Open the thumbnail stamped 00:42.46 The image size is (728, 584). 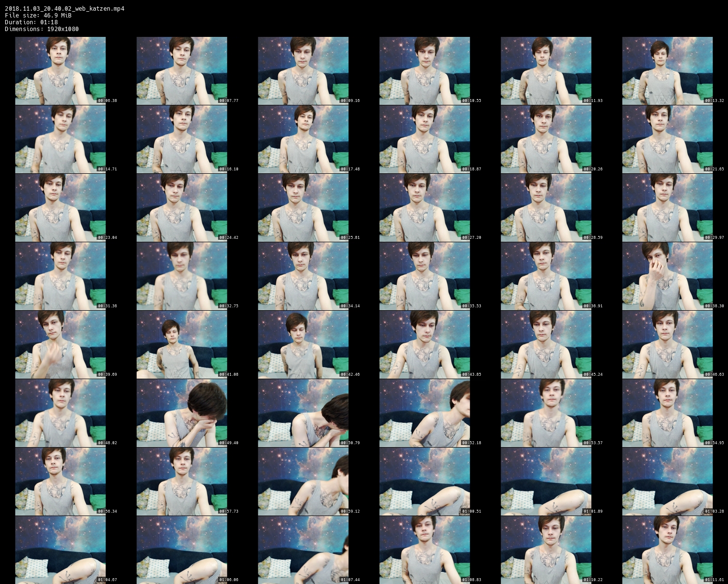(303, 345)
